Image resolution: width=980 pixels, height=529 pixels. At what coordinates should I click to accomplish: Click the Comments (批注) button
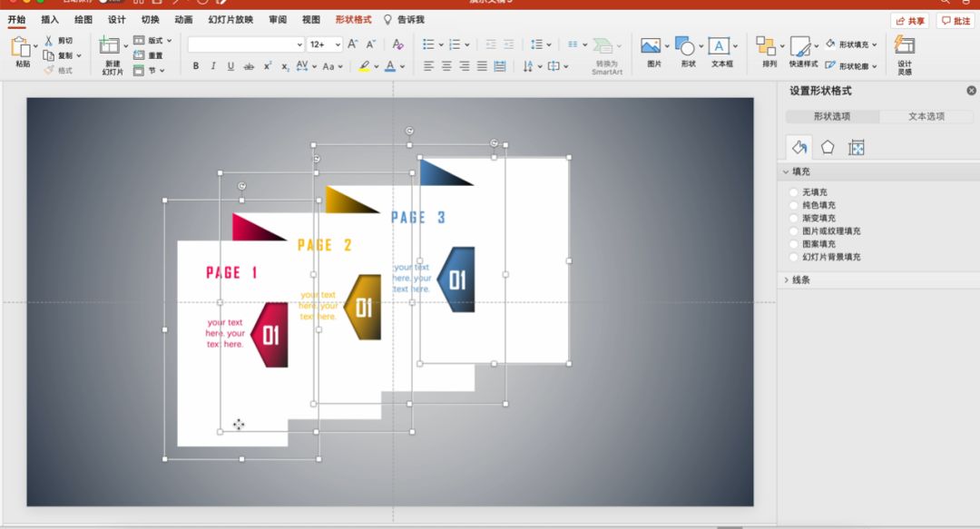tap(955, 21)
